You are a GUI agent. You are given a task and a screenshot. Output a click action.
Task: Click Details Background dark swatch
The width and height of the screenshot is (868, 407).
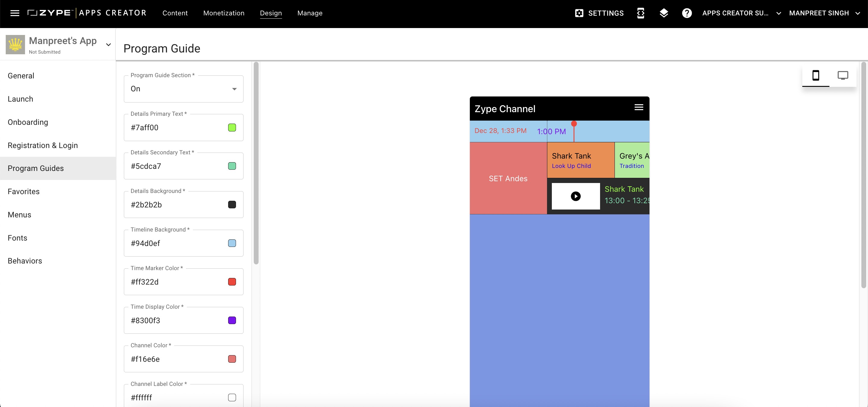coord(232,204)
